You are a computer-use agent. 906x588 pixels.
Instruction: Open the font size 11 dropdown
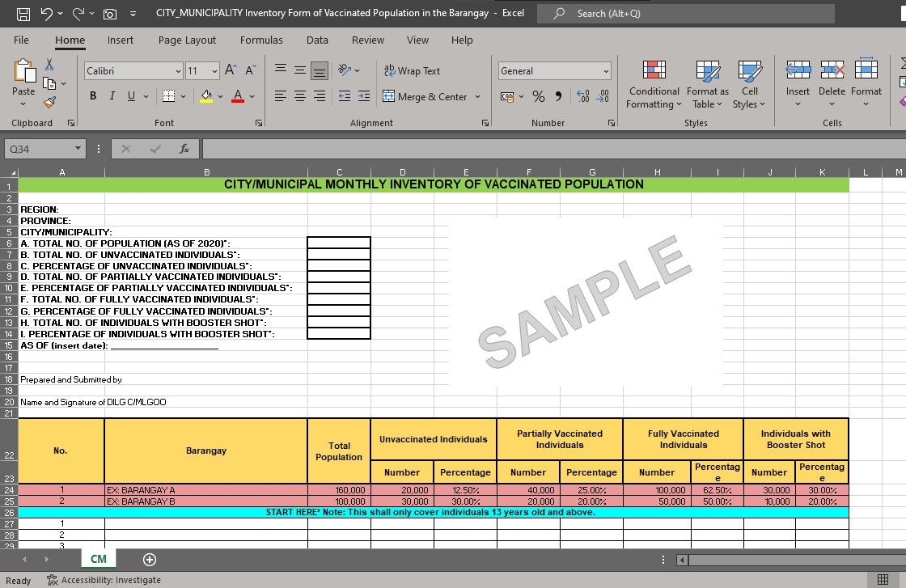pos(214,71)
